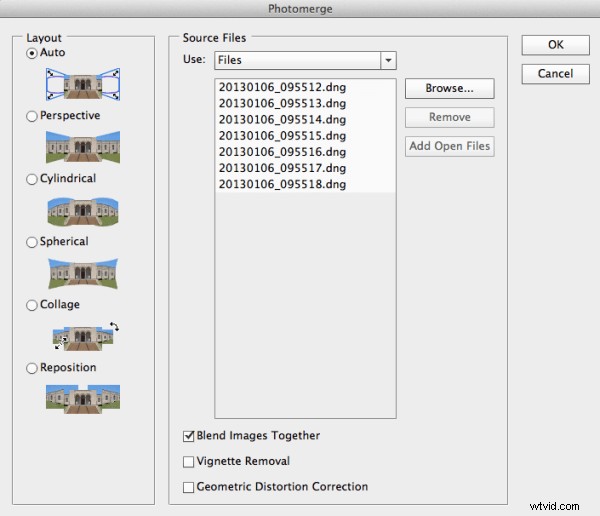Click the Remove button
Viewport: 600px width, 516px height.
450,117
